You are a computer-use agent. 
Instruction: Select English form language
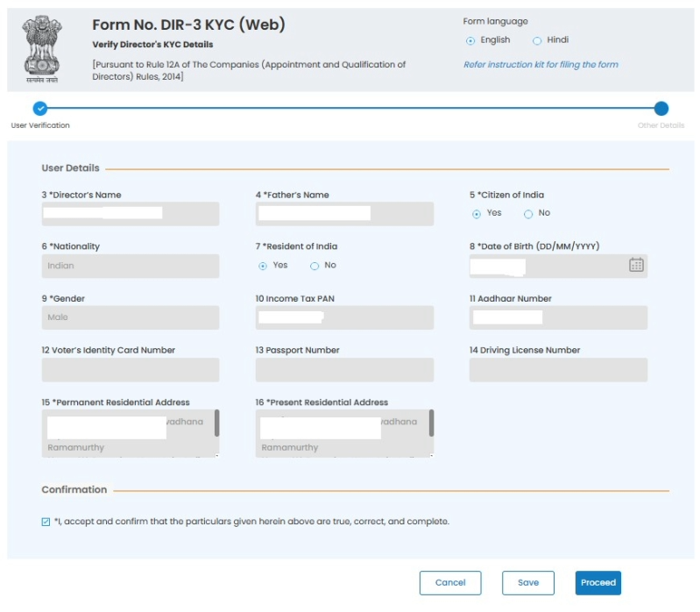click(x=470, y=40)
